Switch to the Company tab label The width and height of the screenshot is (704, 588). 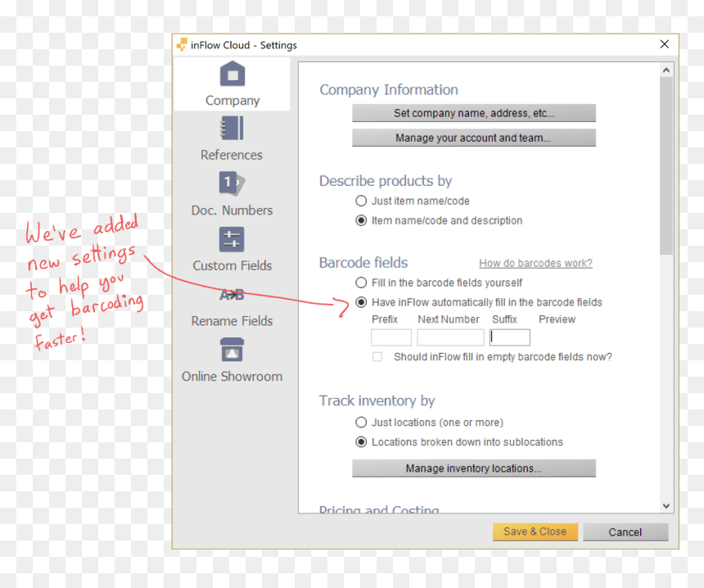click(232, 101)
